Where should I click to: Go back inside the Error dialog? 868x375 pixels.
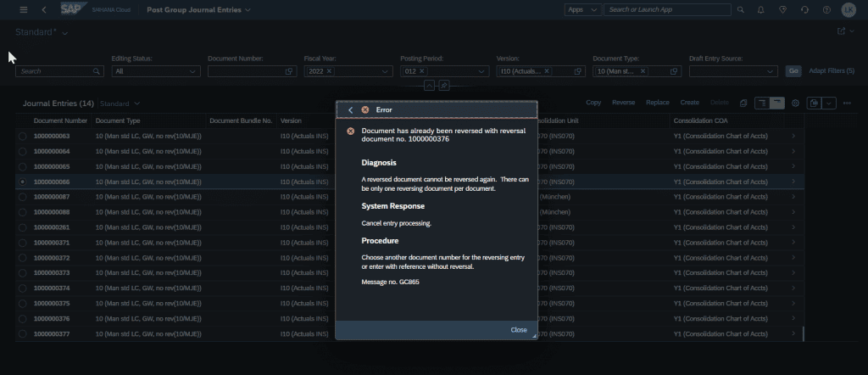(x=350, y=109)
